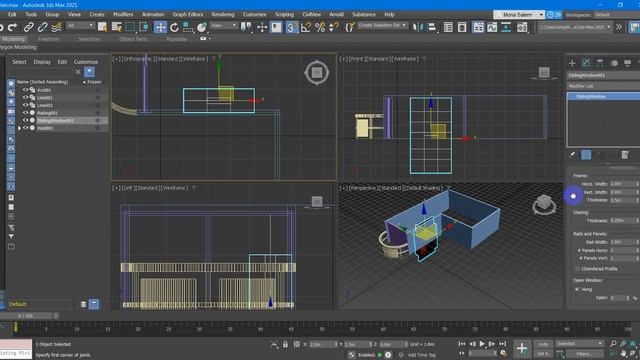The image size is (640, 360).
Task: Open the Graph Editors menu
Action: [188, 14]
